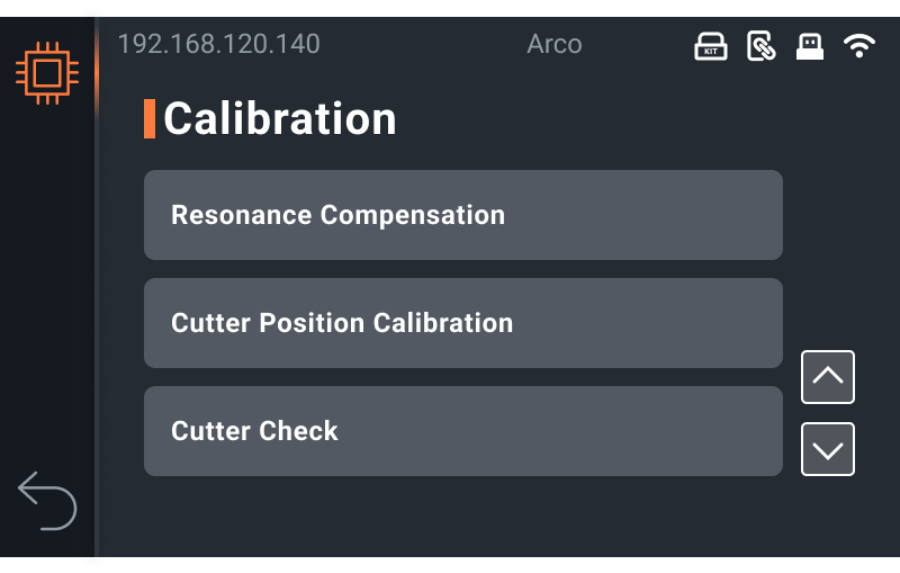Open Resonance Compensation
This screenshot has height=573, width=900.
(x=463, y=215)
